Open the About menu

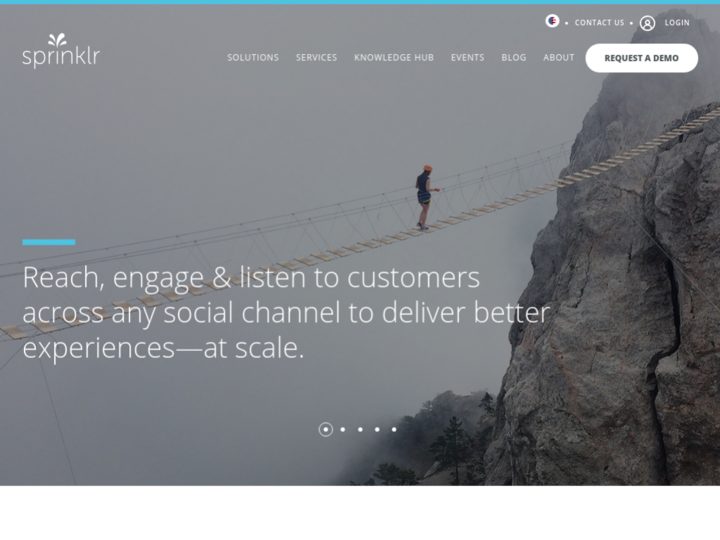click(559, 58)
